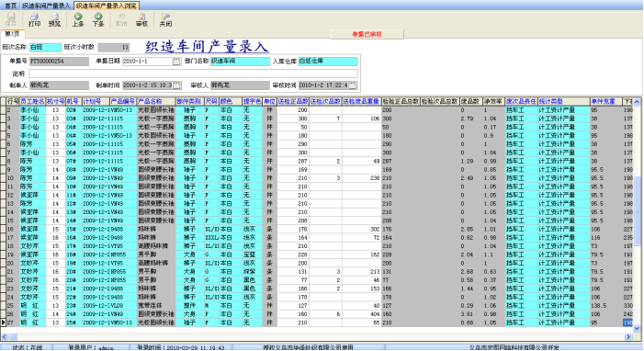Click the 班次名称 field showing 白班

coord(46,47)
